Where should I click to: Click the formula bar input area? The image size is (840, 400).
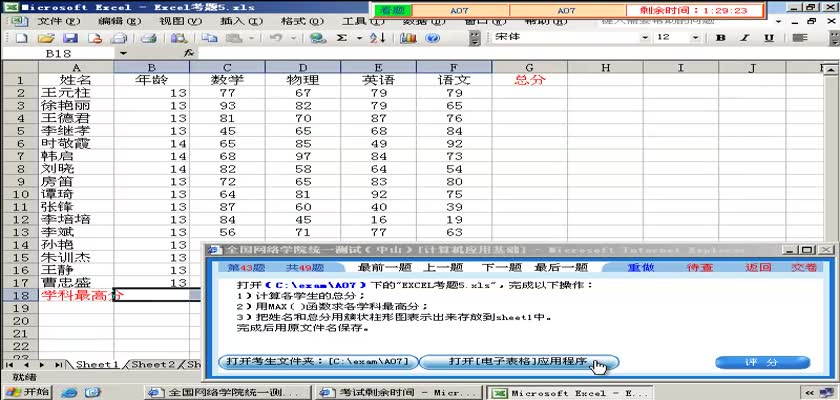click(x=517, y=53)
